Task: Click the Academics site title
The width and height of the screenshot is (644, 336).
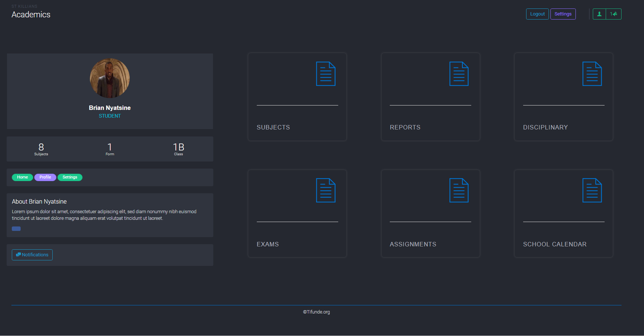Action: tap(31, 14)
